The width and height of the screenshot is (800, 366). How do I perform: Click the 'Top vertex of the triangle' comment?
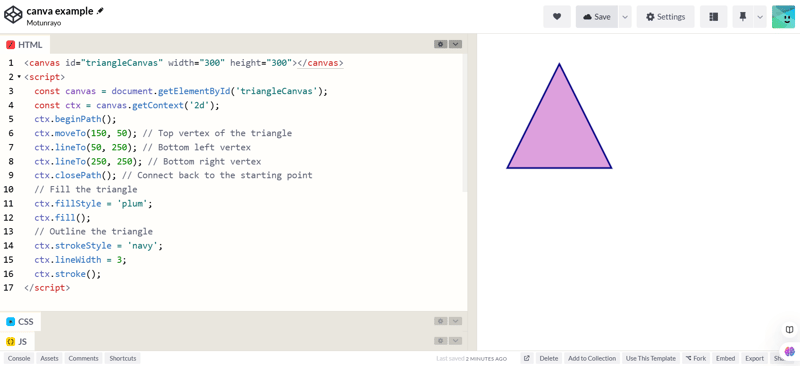coord(217,133)
